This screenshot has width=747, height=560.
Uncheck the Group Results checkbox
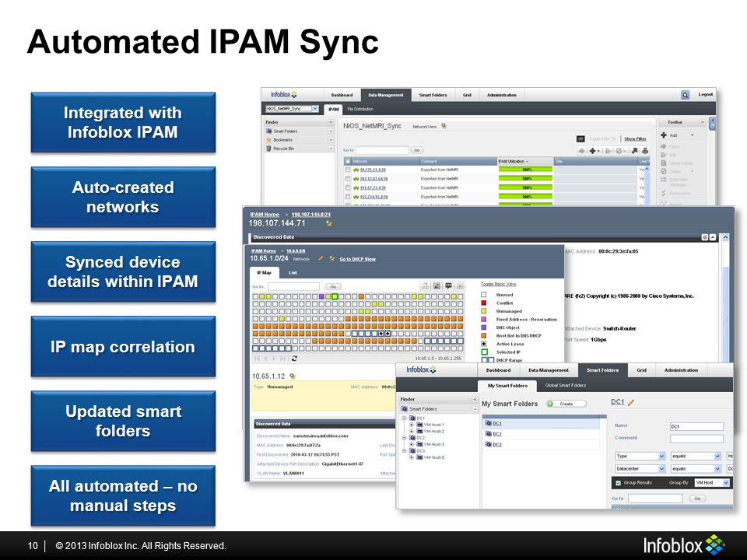point(619,483)
